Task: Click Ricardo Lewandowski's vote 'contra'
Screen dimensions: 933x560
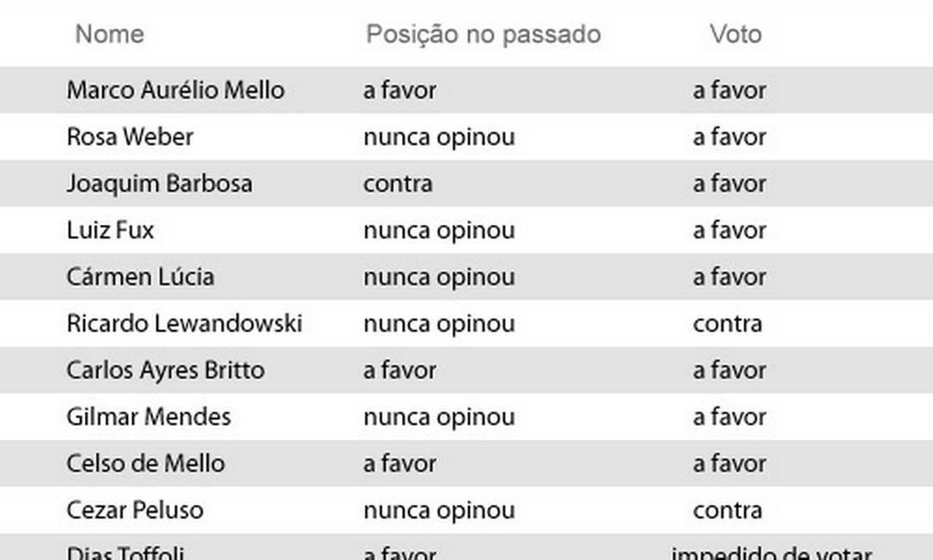Action: 728,324
